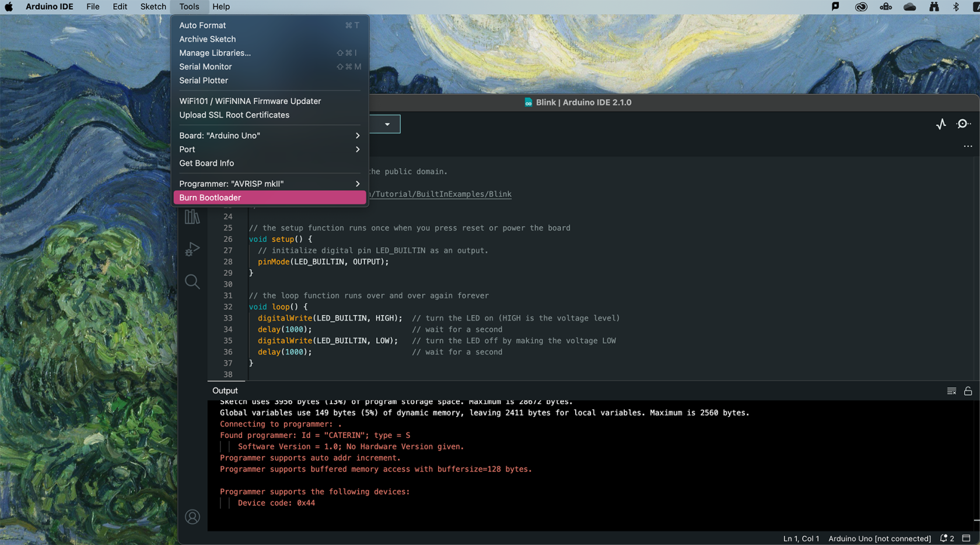This screenshot has height=545, width=980.
Task: Click 'Software Version = 1.0' output line
Action: 351,446
